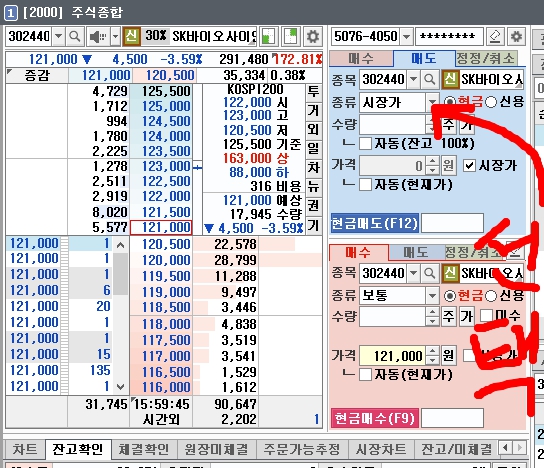Click the buy panel 가격 121,000 stepper

tap(432, 356)
